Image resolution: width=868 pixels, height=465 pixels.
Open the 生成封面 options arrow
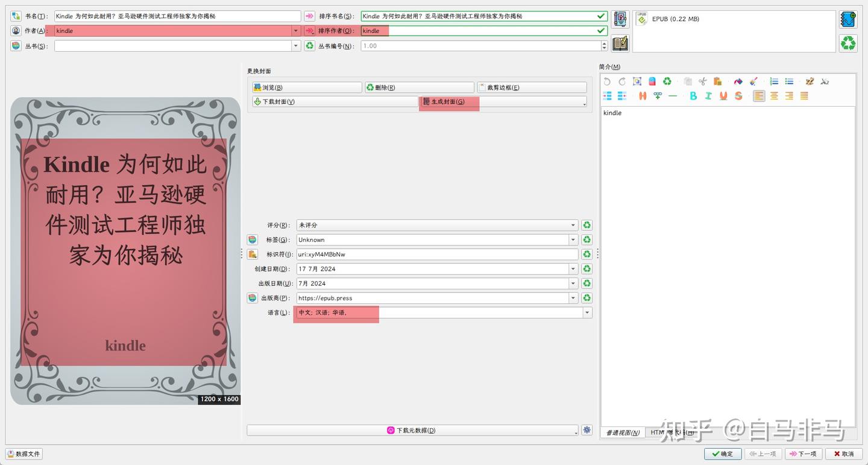pyautogui.click(x=584, y=104)
